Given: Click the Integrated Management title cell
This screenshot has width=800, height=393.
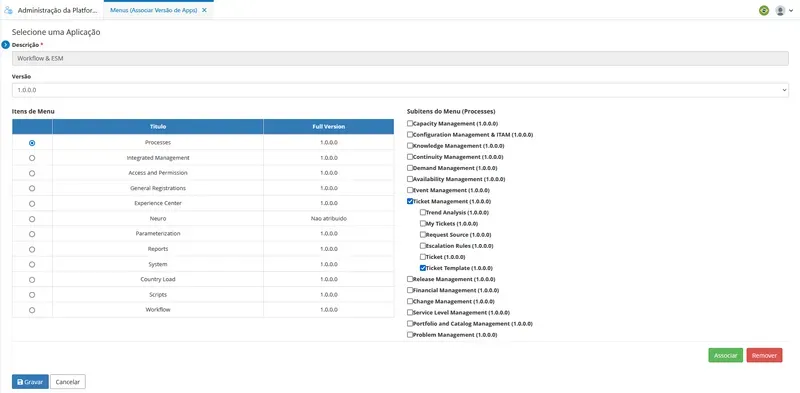Looking at the screenshot, I should (x=158, y=158).
